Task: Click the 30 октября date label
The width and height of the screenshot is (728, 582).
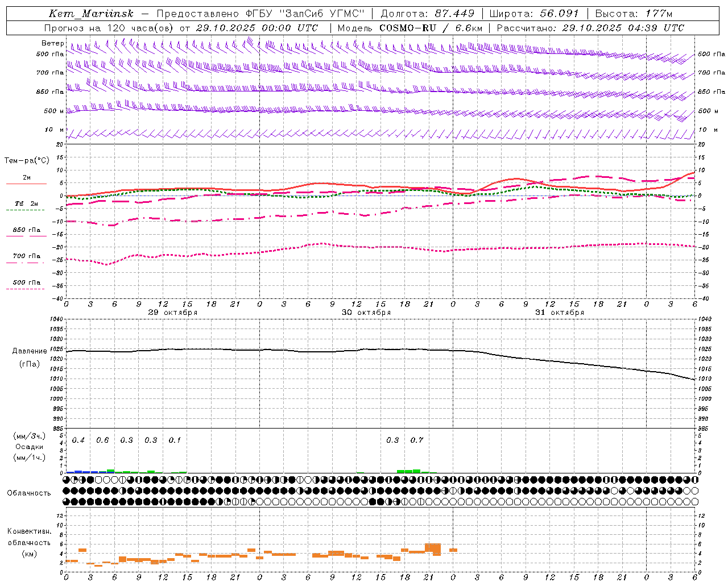Action: click(x=366, y=312)
